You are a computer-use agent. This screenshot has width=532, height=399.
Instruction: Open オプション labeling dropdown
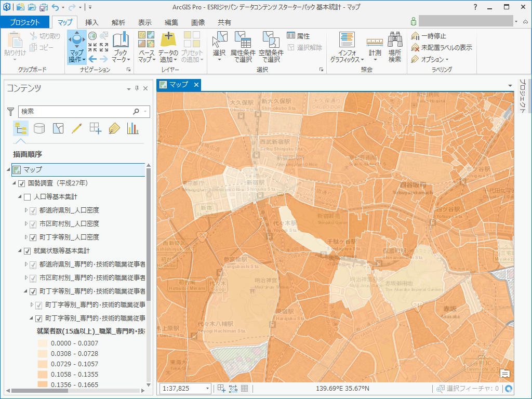[x=430, y=59]
